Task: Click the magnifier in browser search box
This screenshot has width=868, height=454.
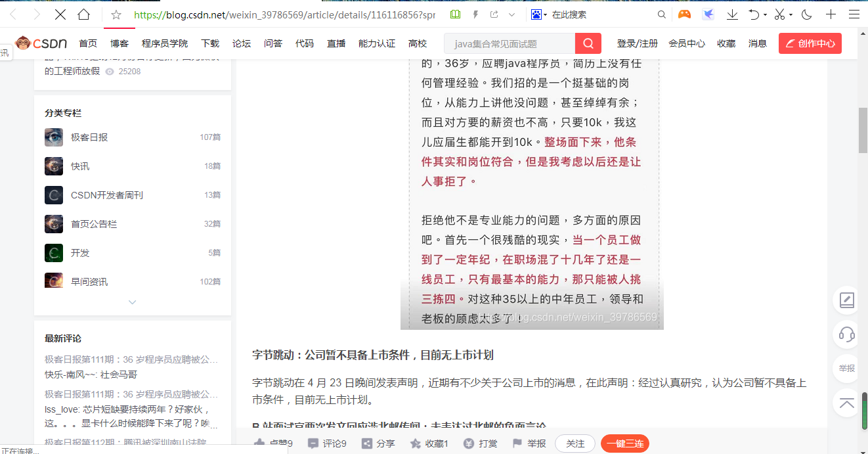Action: (662, 14)
